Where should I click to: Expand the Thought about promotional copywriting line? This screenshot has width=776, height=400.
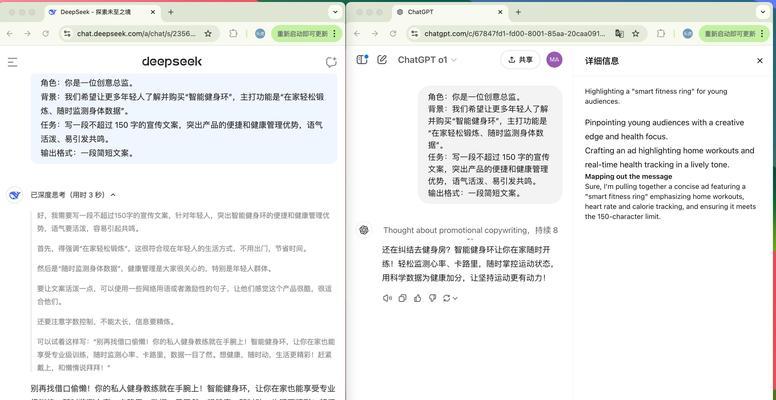point(470,230)
